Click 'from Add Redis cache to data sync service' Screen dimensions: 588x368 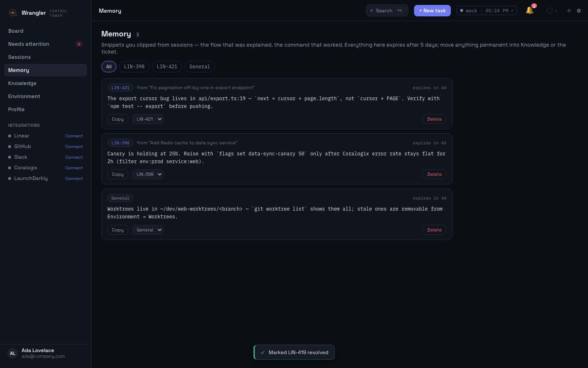click(x=187, y=143)
